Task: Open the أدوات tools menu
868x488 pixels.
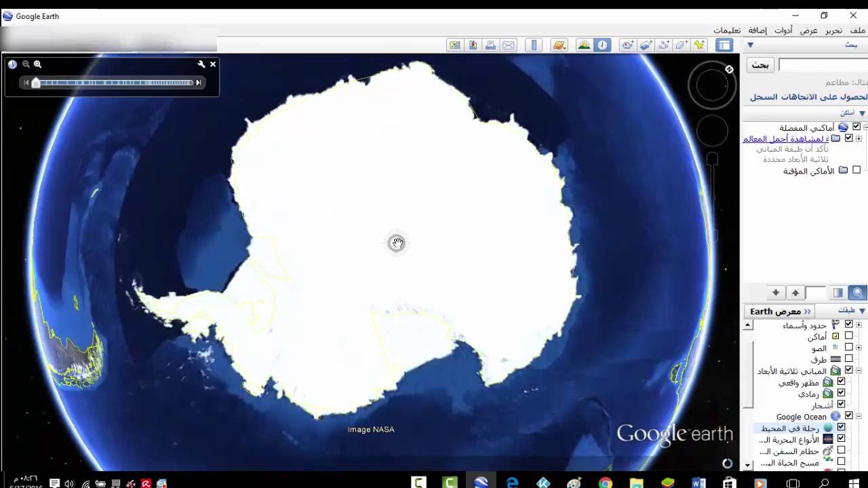Action: pos(783,30)
